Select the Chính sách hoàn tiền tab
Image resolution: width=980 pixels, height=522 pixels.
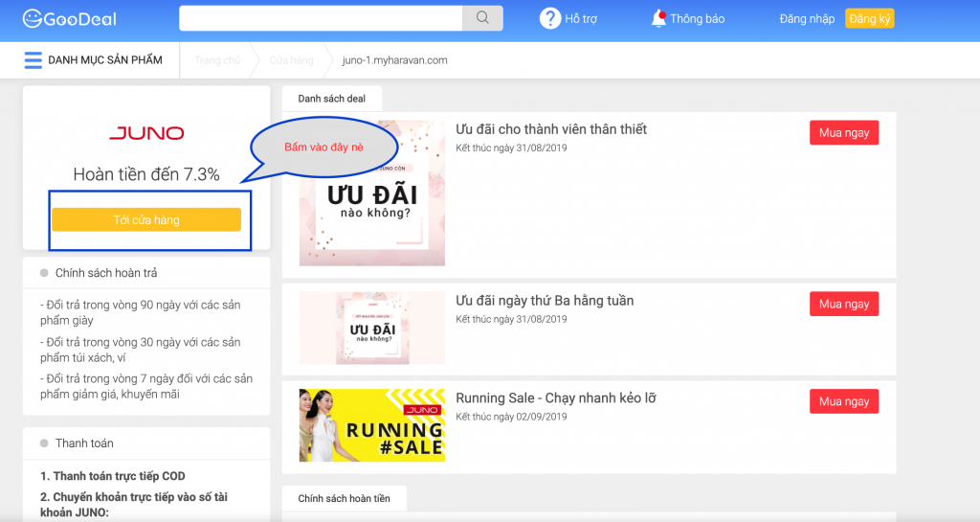(344, 498)
